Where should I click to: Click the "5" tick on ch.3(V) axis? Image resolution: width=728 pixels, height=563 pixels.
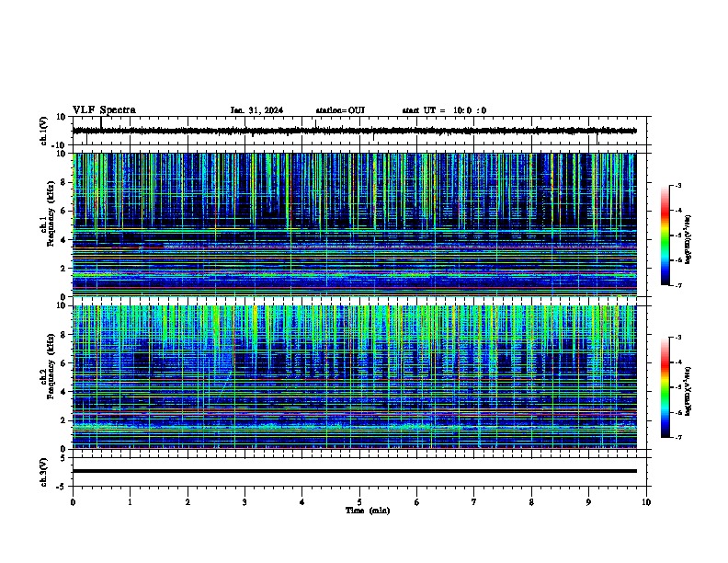[x=64, y=458]
